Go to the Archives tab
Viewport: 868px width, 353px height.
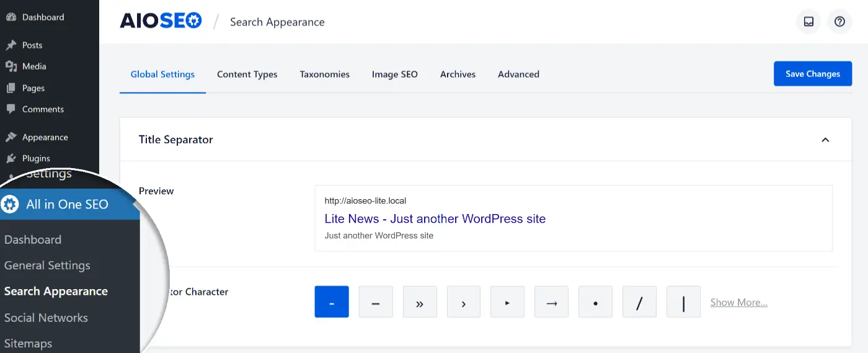pos(458,74)
